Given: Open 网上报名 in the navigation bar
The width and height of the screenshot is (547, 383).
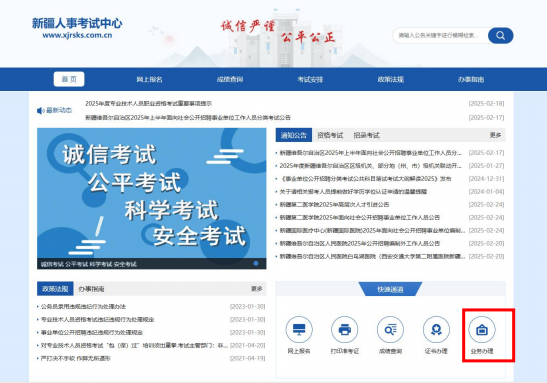Looking at the screenshot, I should pos(149,80).
